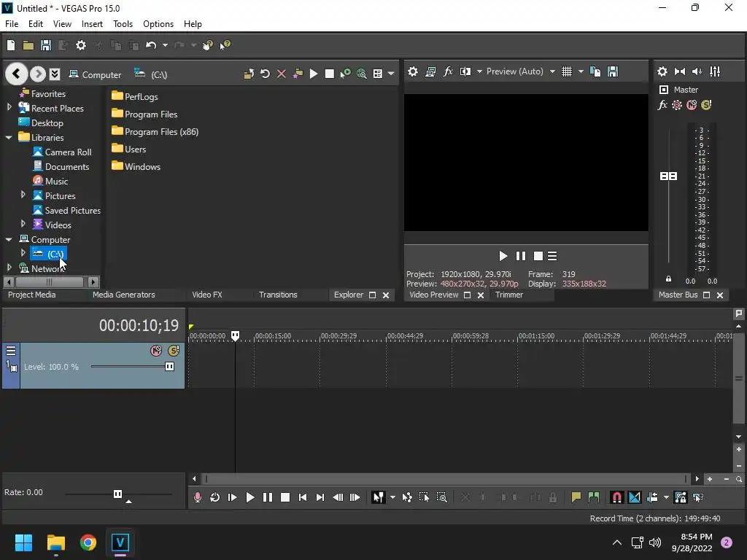Toggle Downmix Output in Master Bus
The height and width of the screenshot is (560, 747).
(x=680, y=71)
